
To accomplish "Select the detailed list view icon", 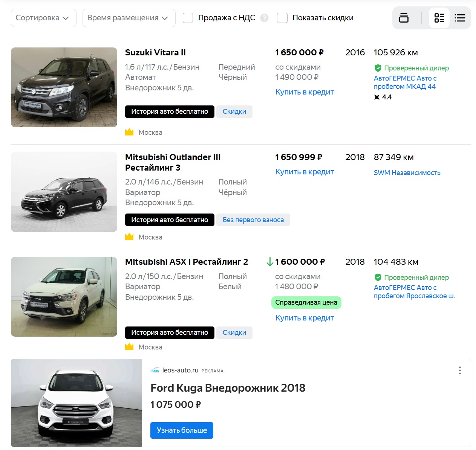I will point(439,18).
